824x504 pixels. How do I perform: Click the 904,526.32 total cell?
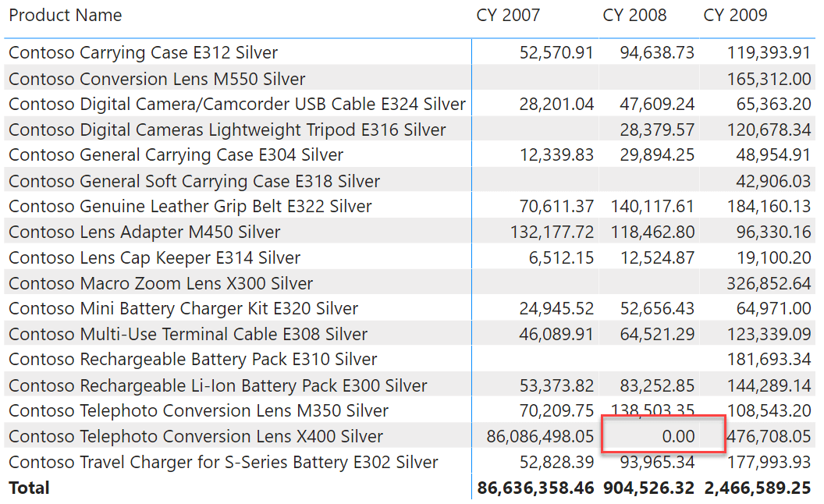pos(648,488)
